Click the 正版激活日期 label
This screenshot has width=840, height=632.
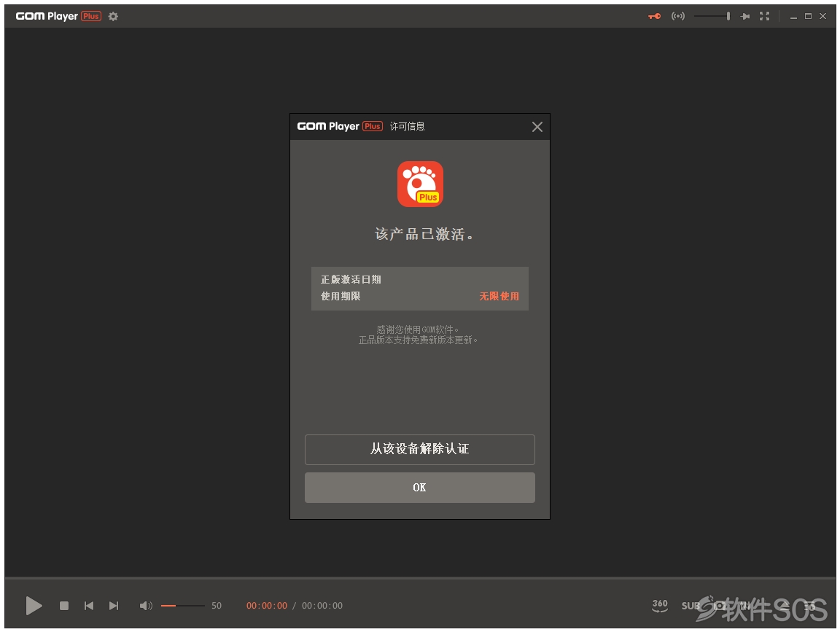(351, 280)
